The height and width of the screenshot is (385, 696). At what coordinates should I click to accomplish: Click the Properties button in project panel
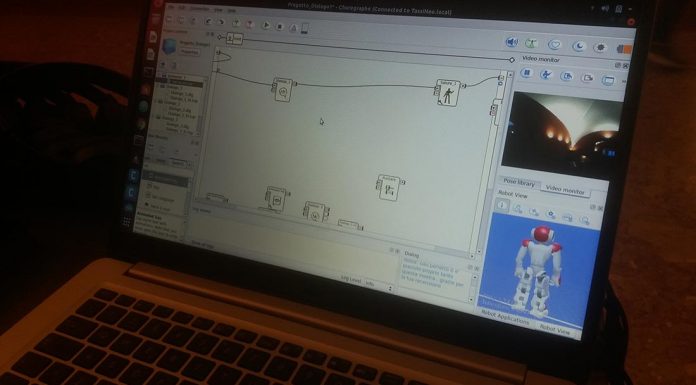[x=189, y=52]
